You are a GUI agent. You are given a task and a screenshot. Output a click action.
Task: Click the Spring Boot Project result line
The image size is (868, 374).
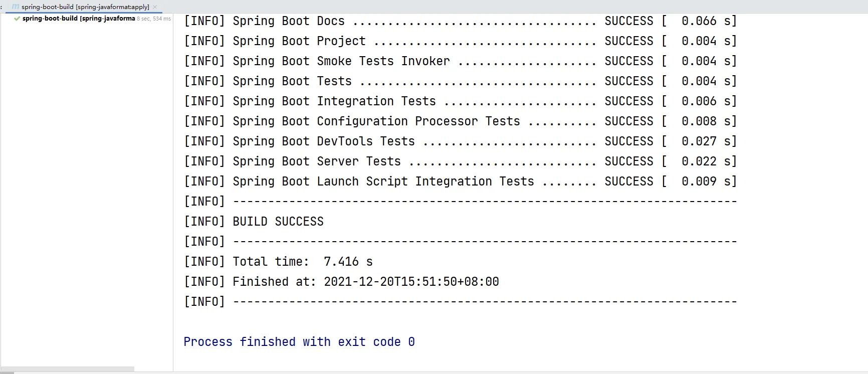(460, 41)
